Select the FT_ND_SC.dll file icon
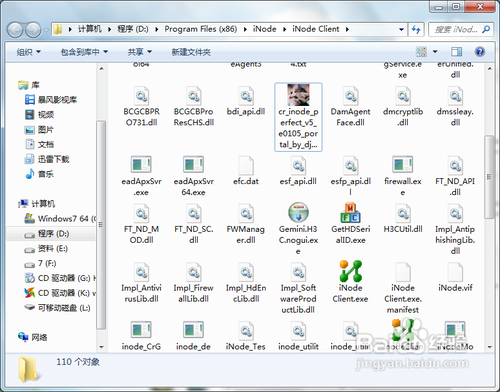This screenshot has width=500, height=392. pos(193,213)
